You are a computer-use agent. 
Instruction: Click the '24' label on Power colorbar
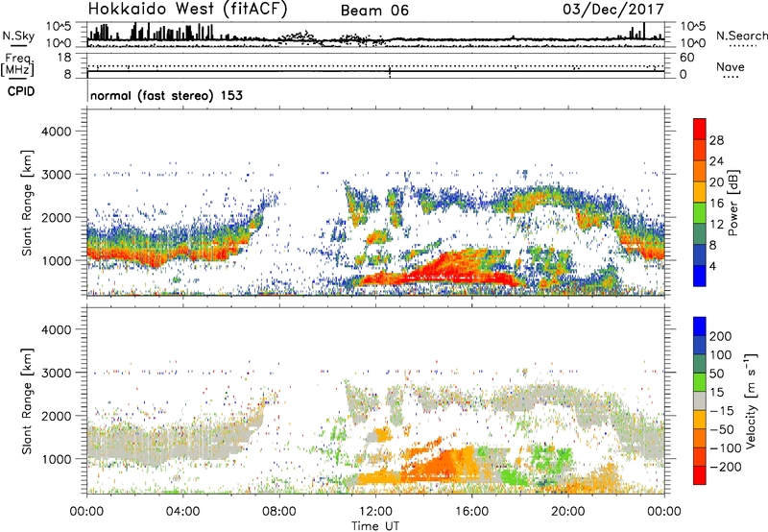point(716,161)
